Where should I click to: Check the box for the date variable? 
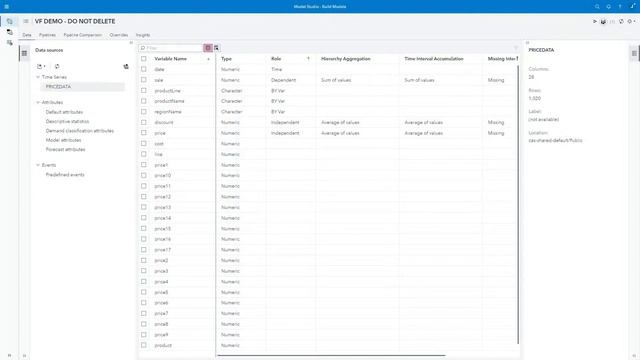click(144, 69)
